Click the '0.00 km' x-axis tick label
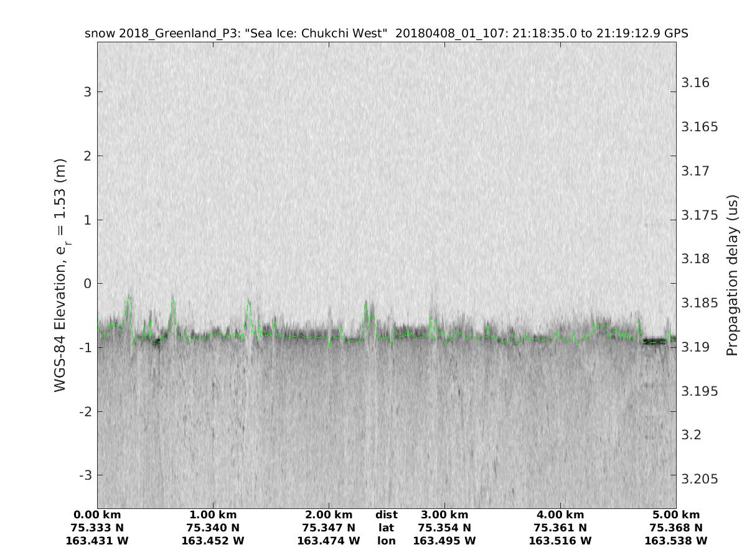The image size is (747, 560). pos(97,515)
